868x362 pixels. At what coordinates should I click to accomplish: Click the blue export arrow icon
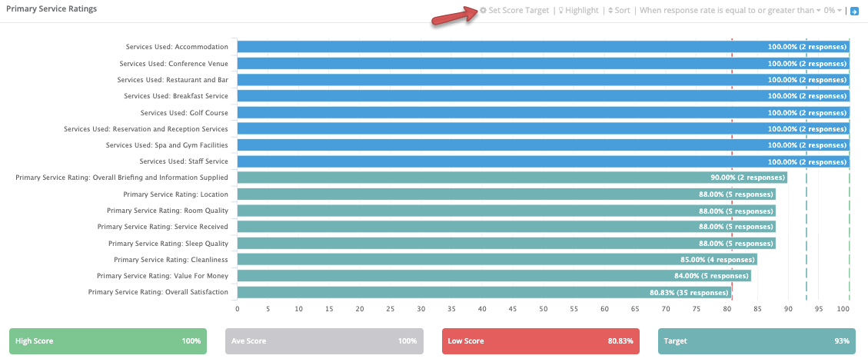coord(854,11)
